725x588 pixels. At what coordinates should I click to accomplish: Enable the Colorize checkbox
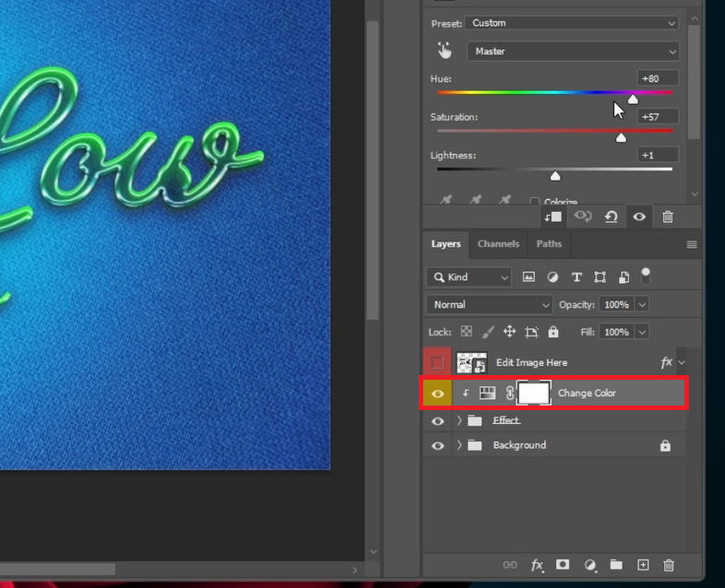pos(534,202)
